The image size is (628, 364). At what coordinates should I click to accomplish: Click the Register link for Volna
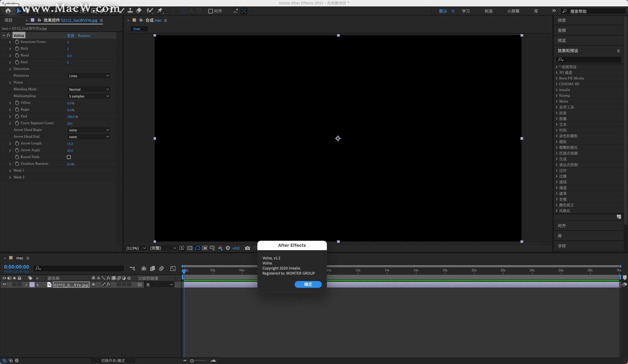(84, 36)
